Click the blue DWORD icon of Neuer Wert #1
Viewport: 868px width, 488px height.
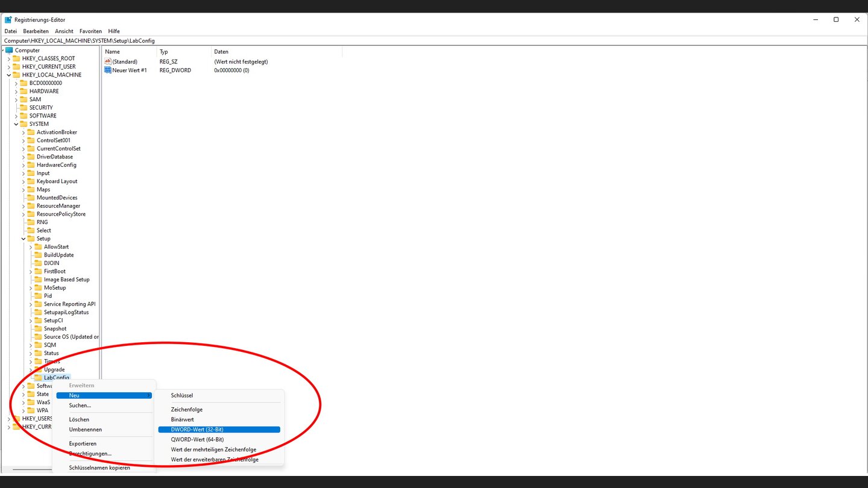109,70
